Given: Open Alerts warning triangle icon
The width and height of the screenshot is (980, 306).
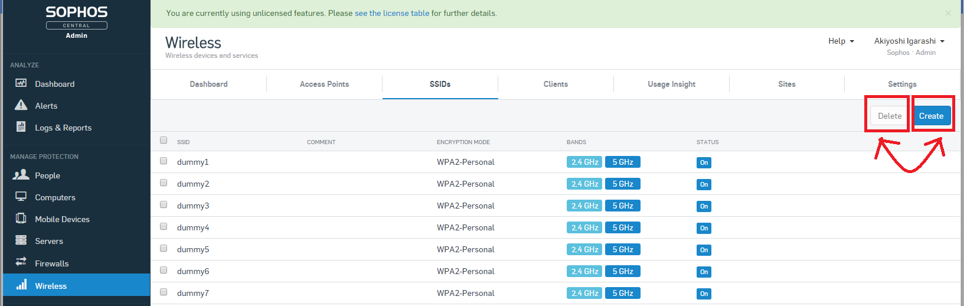Looking at the screenshot, I should [x=21, y=105].
